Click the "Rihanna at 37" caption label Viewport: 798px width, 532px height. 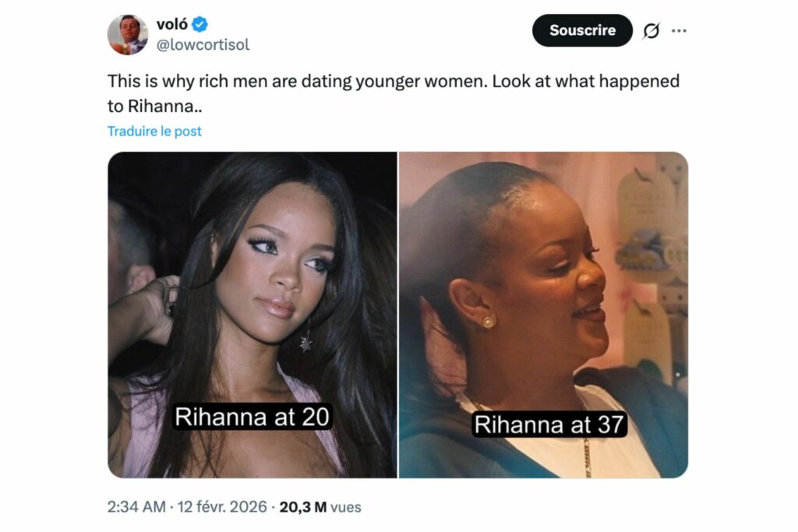point(551,425)
